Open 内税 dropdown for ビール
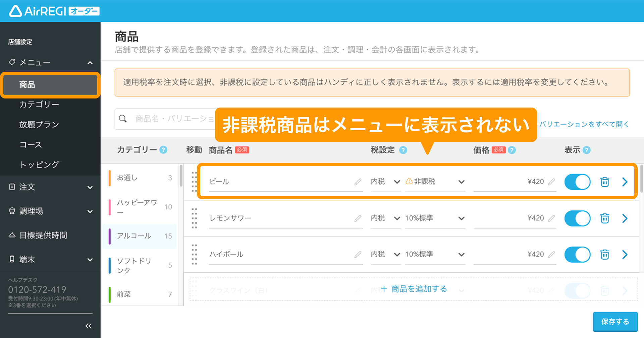This screenshot has width=644, height=338. tap(386, 182)
